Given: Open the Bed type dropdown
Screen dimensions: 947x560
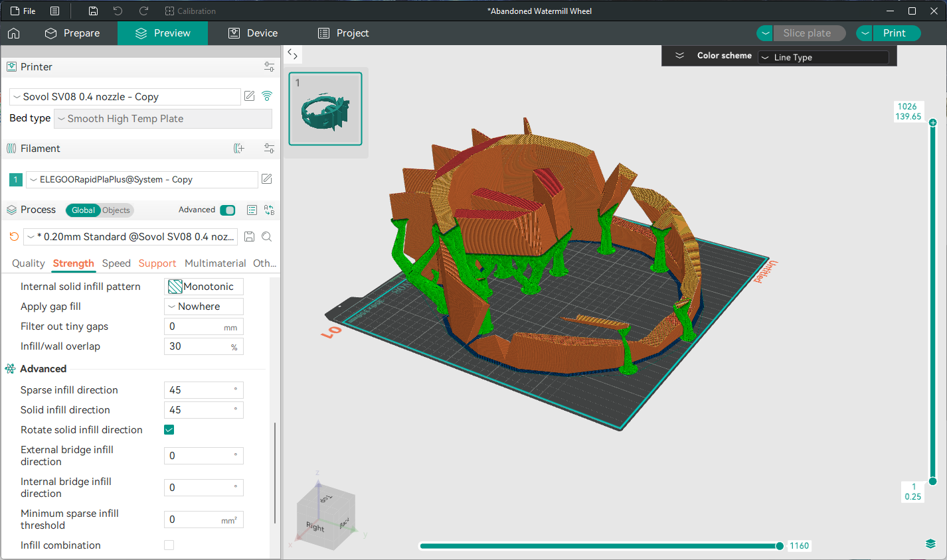Looking at the screenshot, I should click(163, 119).
